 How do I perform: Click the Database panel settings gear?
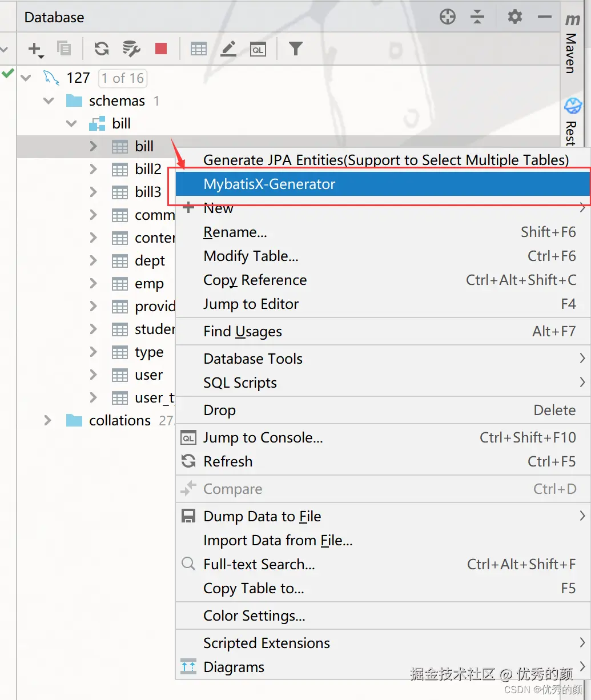pyautogui.click(x=514, y=17)
